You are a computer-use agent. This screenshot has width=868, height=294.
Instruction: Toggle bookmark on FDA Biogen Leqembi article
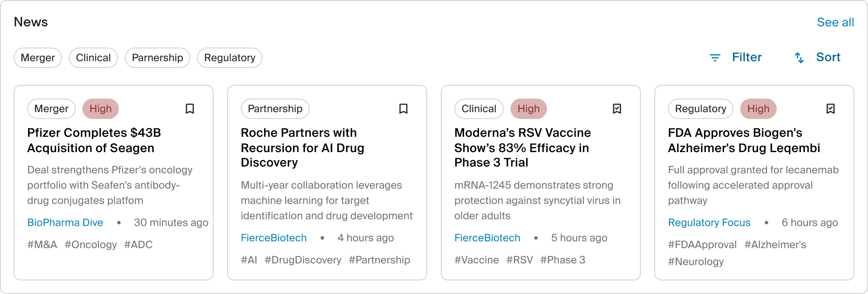coord(831,109)
